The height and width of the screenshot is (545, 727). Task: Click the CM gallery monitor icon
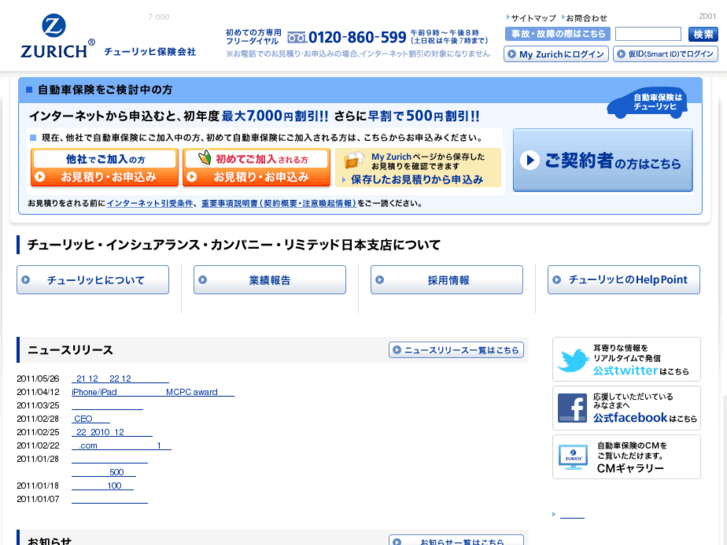coord(573,457)
